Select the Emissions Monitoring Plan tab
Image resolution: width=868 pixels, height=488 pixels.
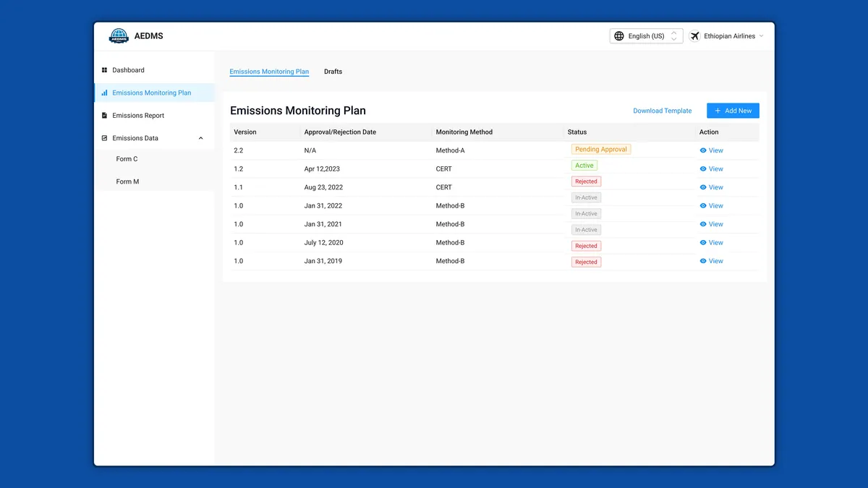pos(269,72)
